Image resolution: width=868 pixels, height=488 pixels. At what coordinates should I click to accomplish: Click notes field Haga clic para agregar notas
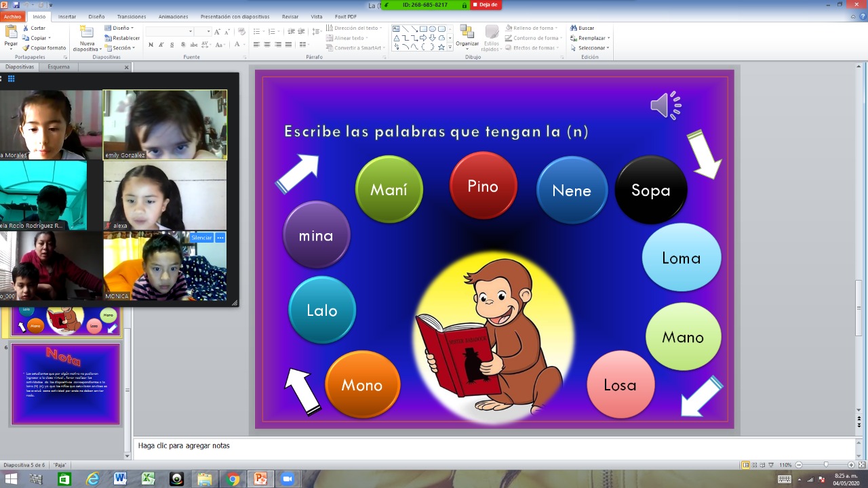pyautogui.click(x=494, y=446)
